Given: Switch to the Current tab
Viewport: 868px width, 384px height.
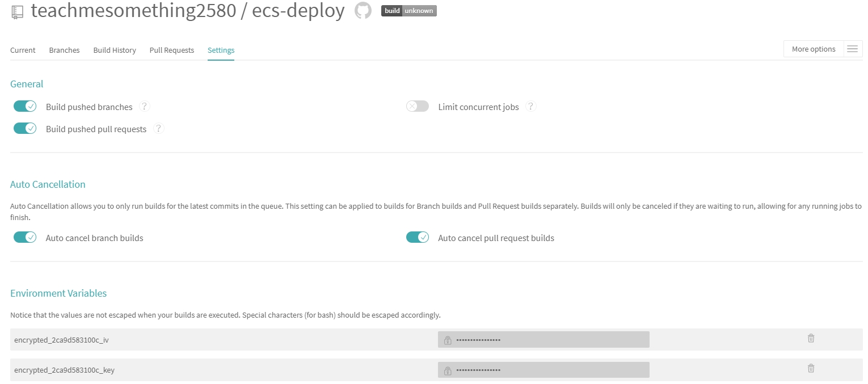Looking at the screenshot, I should coord(23,50).
